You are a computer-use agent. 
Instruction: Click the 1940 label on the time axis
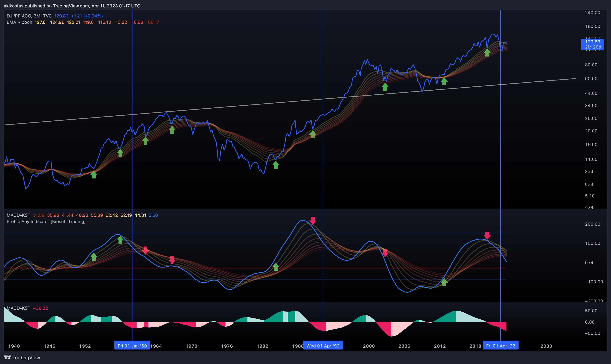[x=14, y=346]
